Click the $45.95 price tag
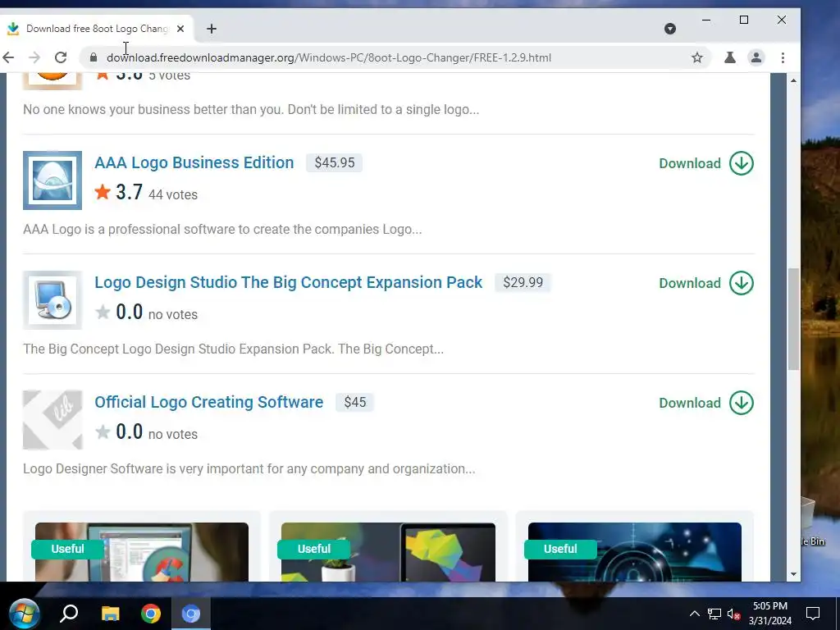The width and height of the screenshot is (840, 630). click(x=335, y=163)
